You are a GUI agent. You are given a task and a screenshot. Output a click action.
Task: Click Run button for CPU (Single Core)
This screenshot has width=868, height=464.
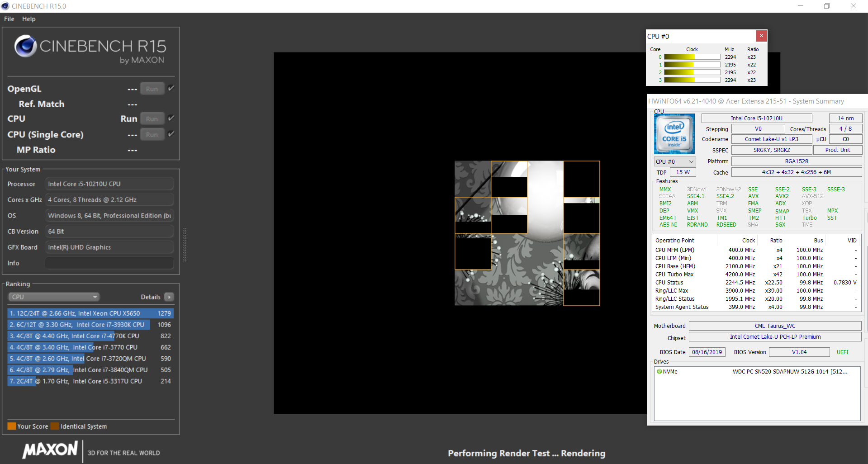tap(152, 135)
